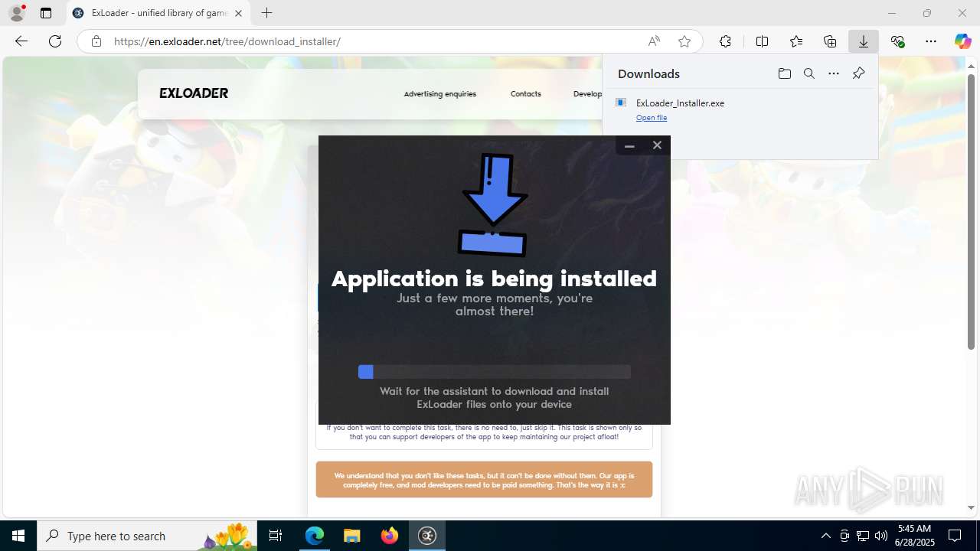This screenshot has height=551, width=980.
Task: Open volume control in system tray
Action: pyautogui.click(x=881, y=536)
